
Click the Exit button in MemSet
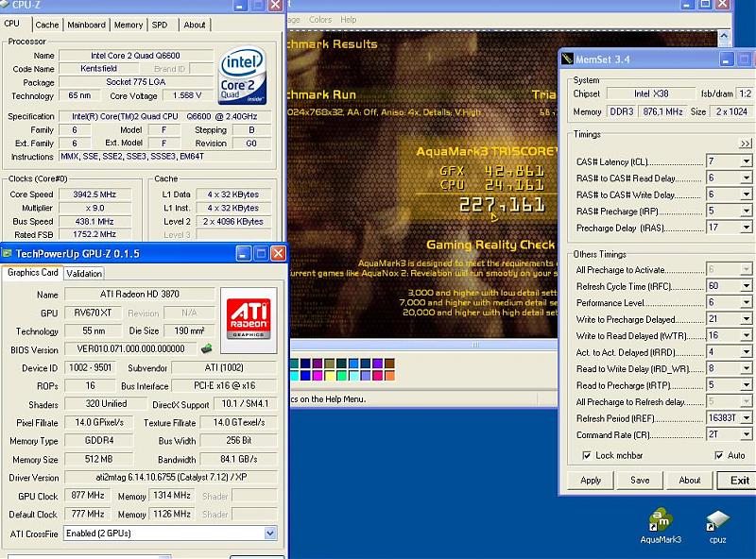pos(739,480)
